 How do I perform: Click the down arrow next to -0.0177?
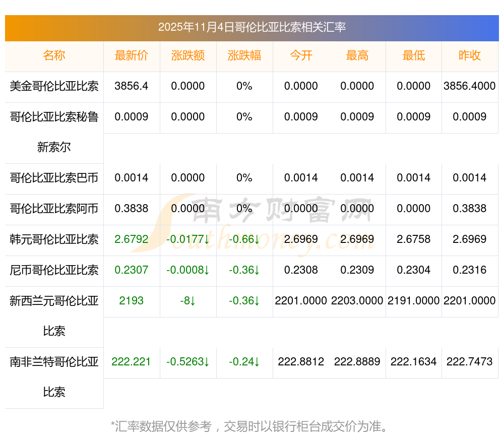207,239
